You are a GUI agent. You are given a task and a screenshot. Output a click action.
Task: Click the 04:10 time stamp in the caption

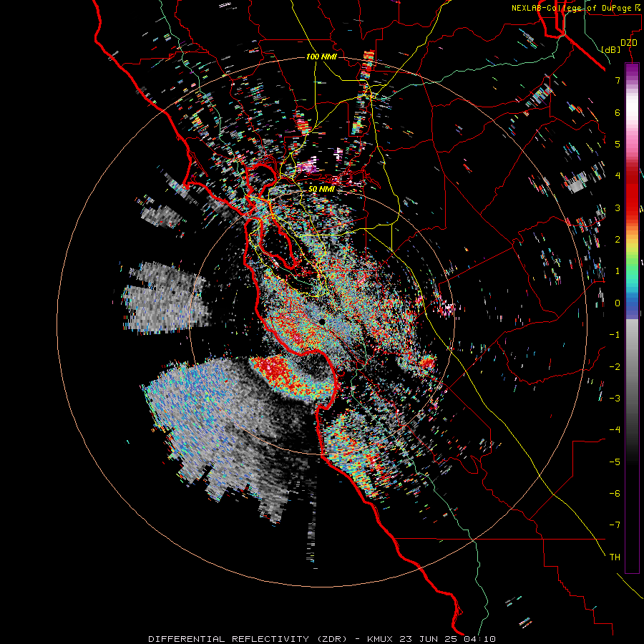(x=479, y=639)
